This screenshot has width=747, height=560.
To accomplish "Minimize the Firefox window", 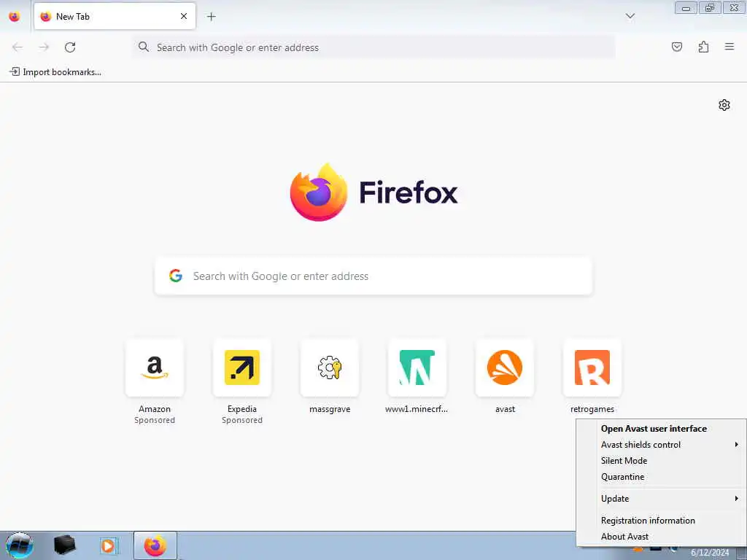I will pos(686,8).
